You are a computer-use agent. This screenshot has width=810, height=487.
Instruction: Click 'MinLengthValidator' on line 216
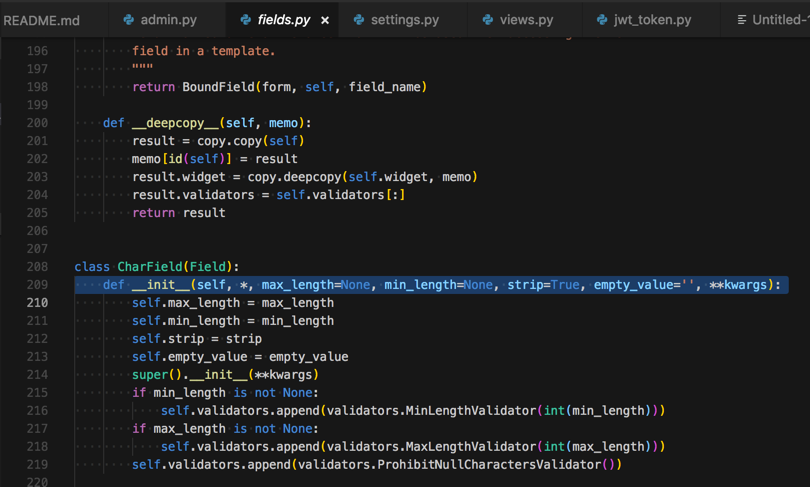(x=470, y=411)
